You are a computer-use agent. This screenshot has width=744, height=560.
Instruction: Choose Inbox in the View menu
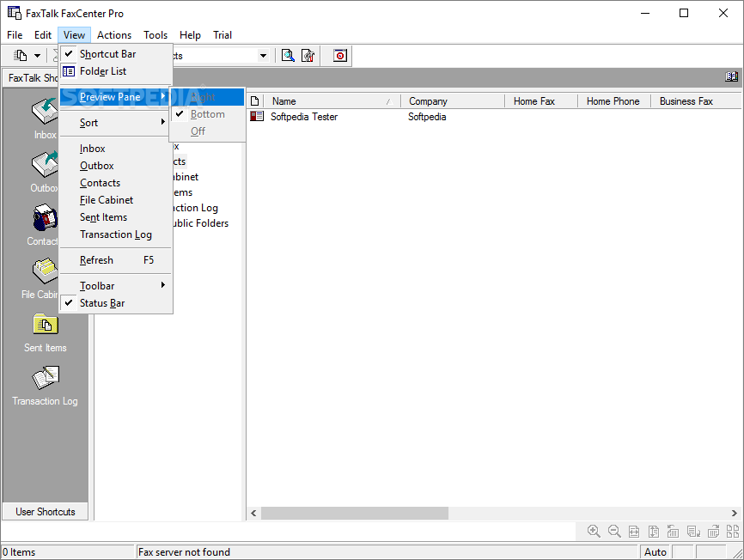(x=116, y=149)
